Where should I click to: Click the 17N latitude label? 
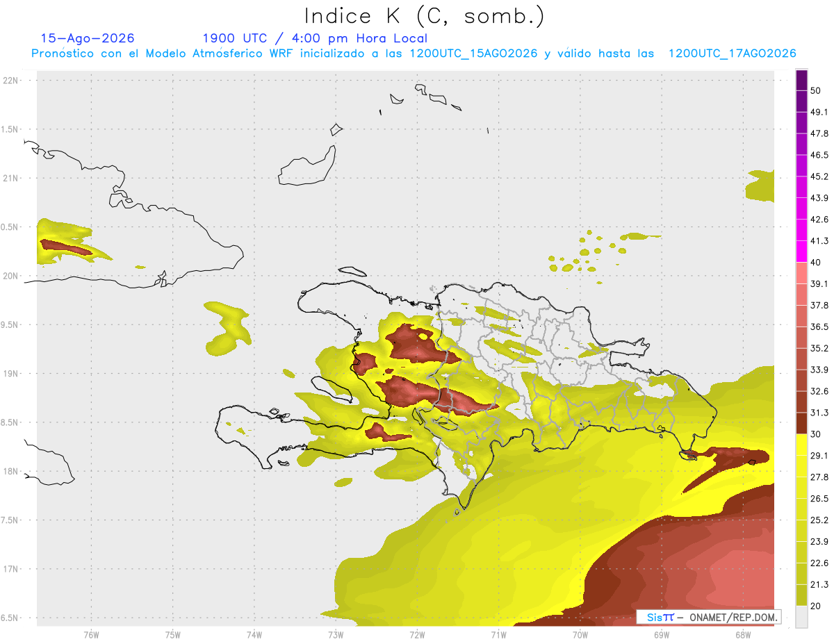pyautogui.click(x=11, y=569)
